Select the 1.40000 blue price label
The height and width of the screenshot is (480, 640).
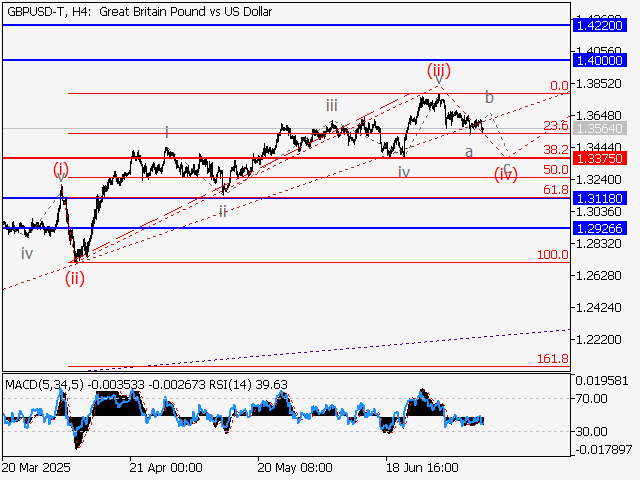tap(601, 61)
